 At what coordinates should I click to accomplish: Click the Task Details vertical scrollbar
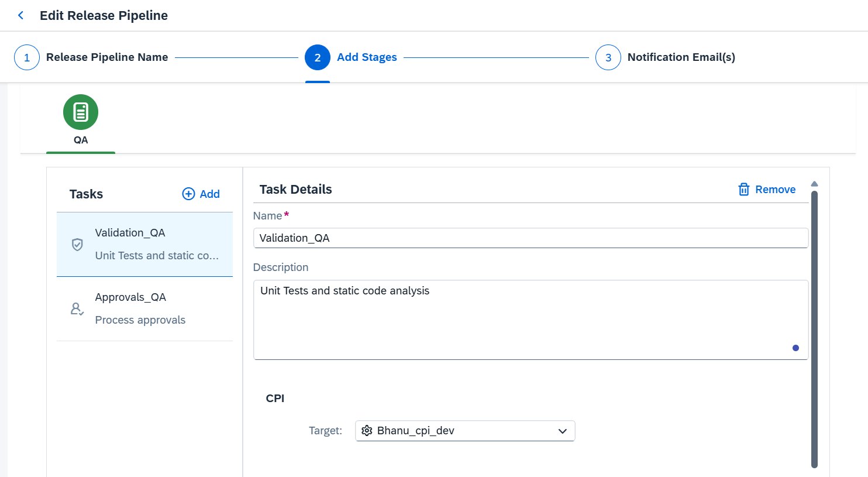(x=814, y=328)
